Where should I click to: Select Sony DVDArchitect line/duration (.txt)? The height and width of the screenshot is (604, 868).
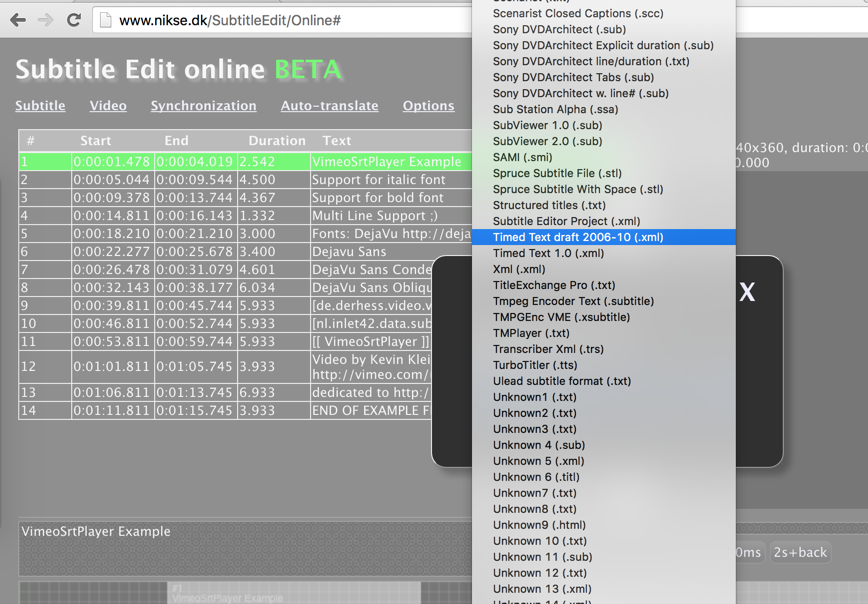pyautogui.click(x=604, y=61)
